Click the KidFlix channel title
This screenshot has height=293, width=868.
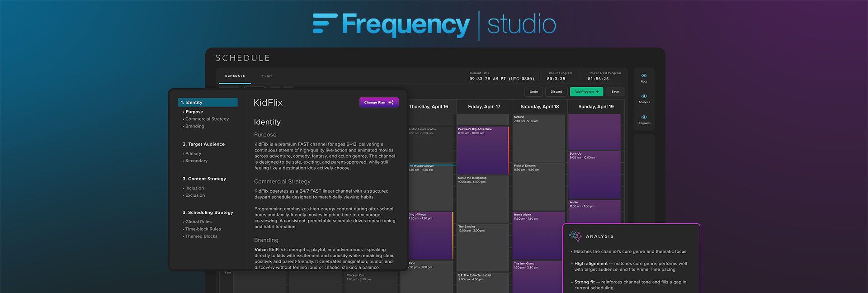tap(268, 103)
